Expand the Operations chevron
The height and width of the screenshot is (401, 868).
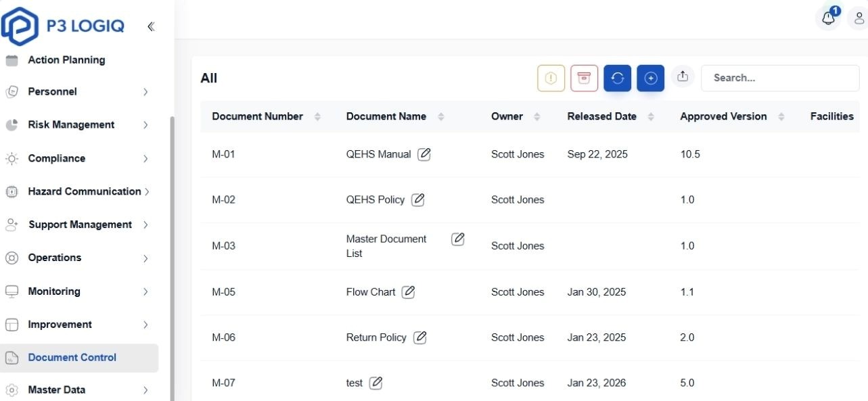coord(145,258)
